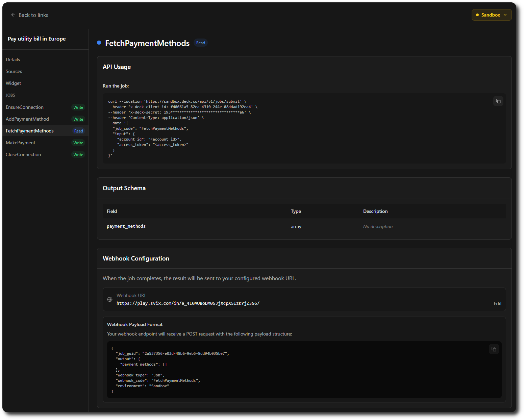524x420 pixels.
Task: Click the array type cell
Action: click(296, 227)
